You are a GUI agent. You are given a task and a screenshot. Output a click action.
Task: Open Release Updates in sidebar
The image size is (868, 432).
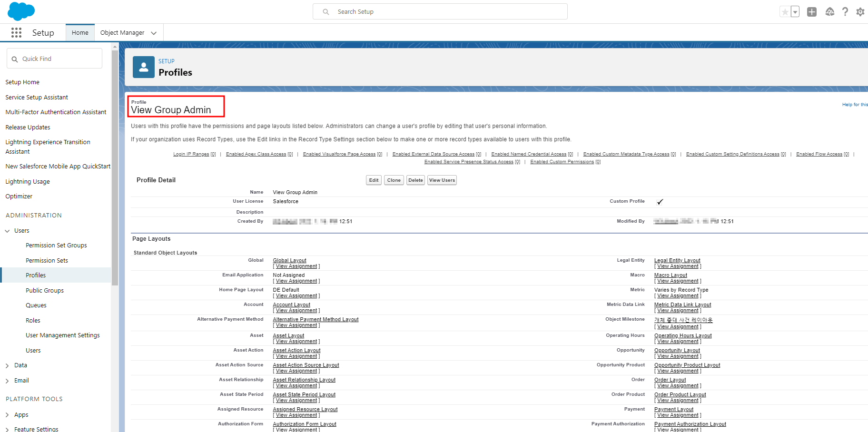tap(28, 128)
